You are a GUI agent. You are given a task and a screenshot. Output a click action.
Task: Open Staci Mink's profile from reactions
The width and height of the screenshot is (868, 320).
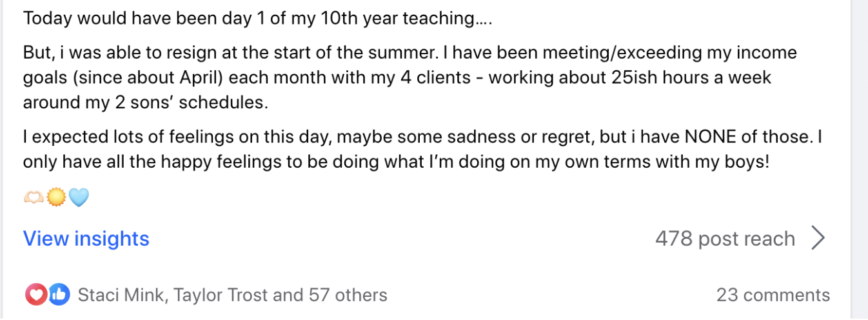pyautogui.click(x=119, y=295)
